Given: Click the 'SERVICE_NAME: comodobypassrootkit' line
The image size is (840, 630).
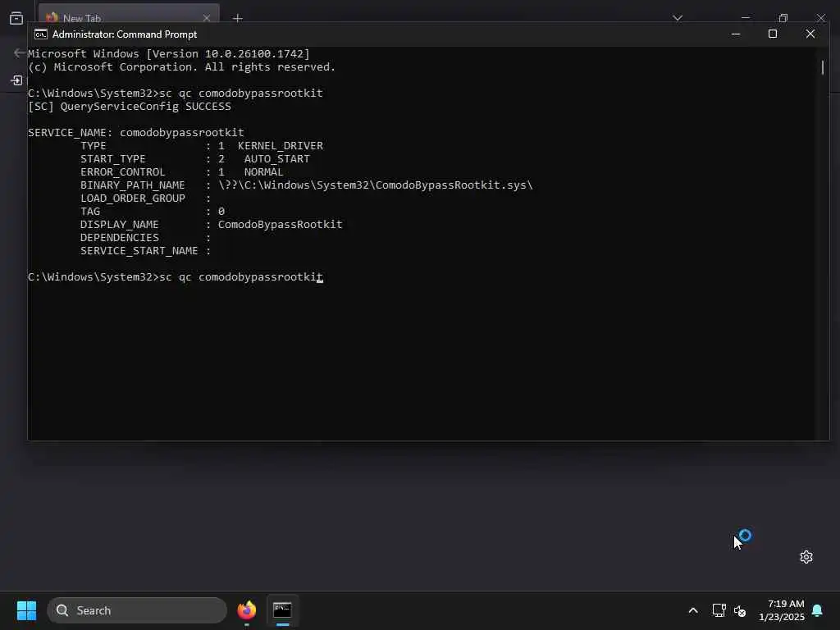Looking at the screenshot, I should (x=136, y=133).
